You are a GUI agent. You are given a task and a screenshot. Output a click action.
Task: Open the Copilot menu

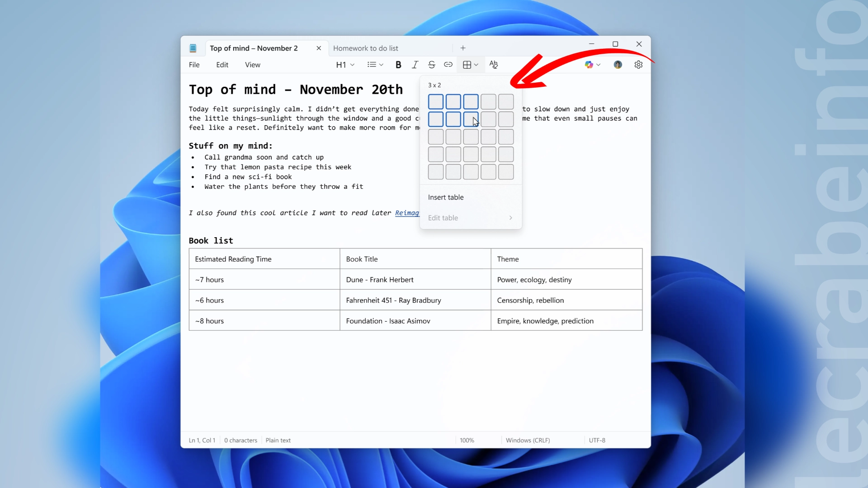pyautogui.click(x=592, y=65)
